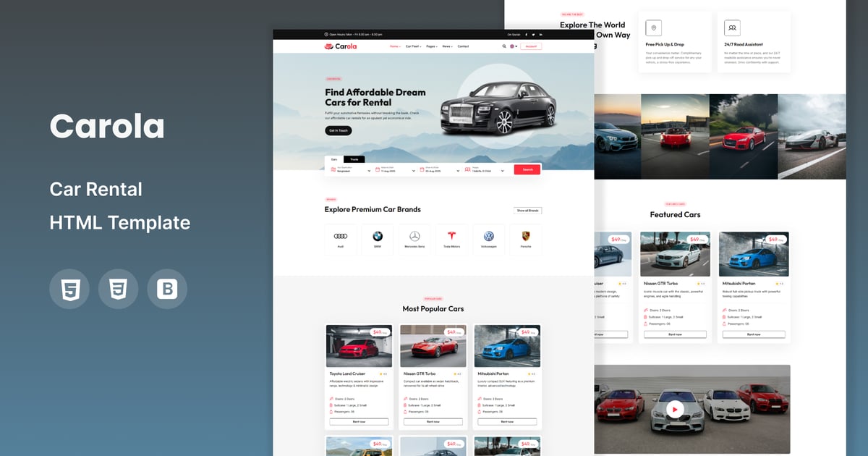Click the HTML5 badge icon
Screen dimensions: 868x456
(69, 289)
